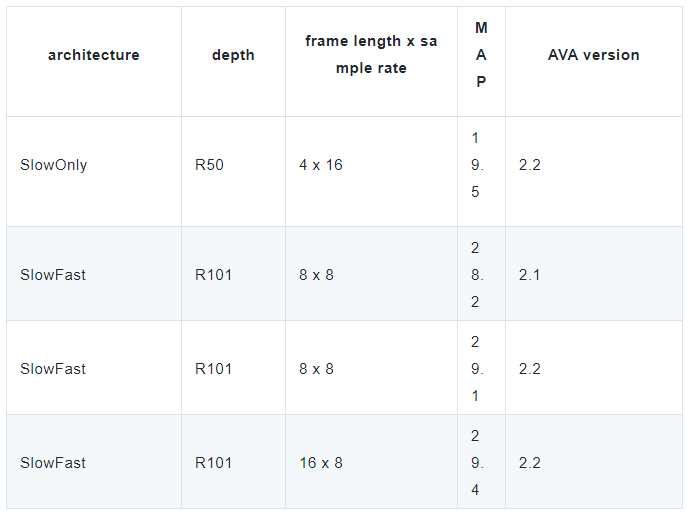Click AVA version 2.1 cell
This screenshot has width=689, height=515.
coord(529,275)
